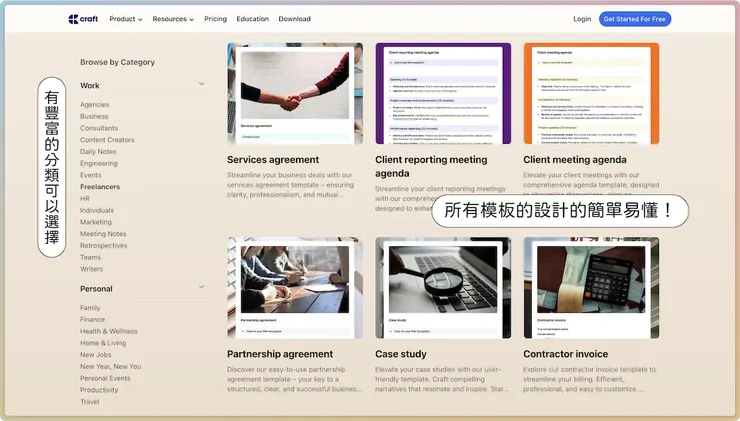The image size is (740, 421).
Task: Select the Finance category
Action: [92, 320]
